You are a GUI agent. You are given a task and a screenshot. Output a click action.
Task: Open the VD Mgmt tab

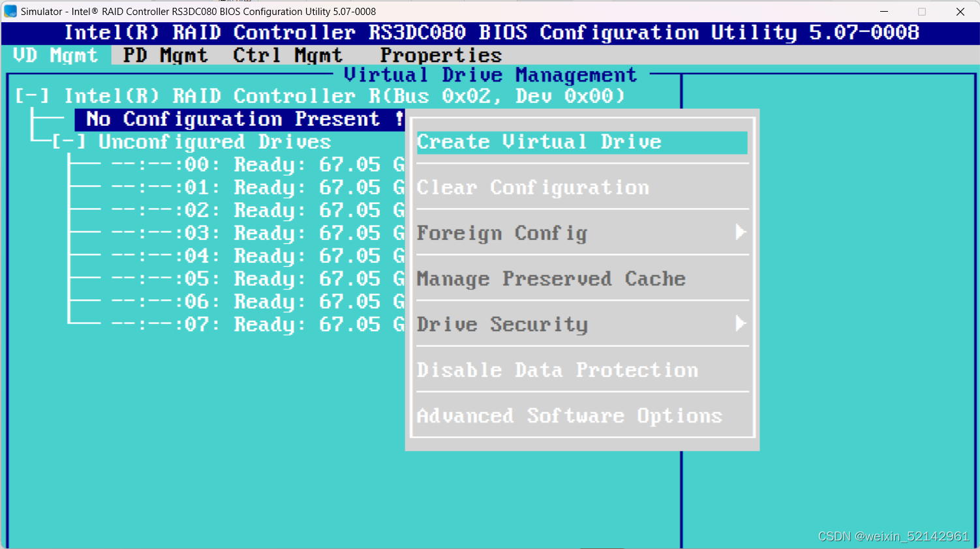(55, 55)
